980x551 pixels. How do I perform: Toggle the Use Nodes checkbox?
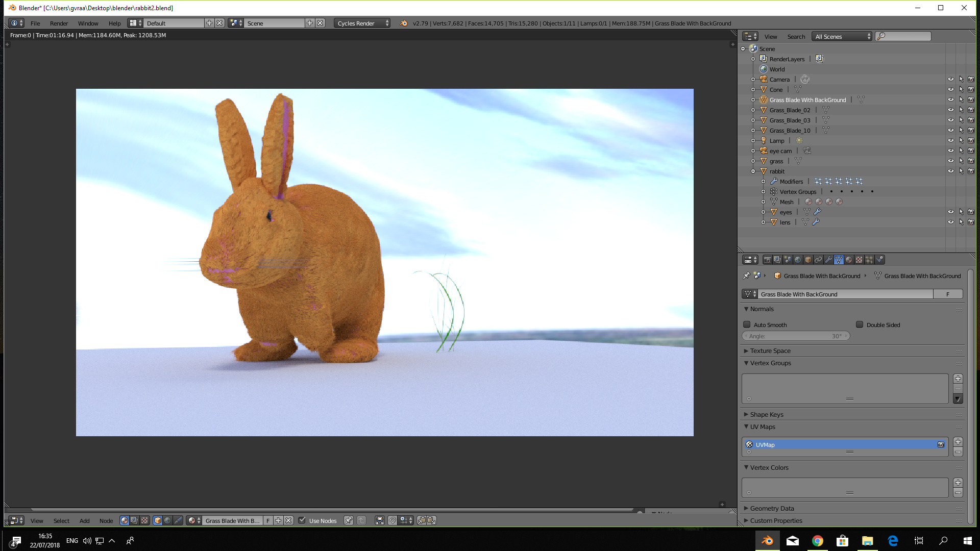tap(302, 520)
